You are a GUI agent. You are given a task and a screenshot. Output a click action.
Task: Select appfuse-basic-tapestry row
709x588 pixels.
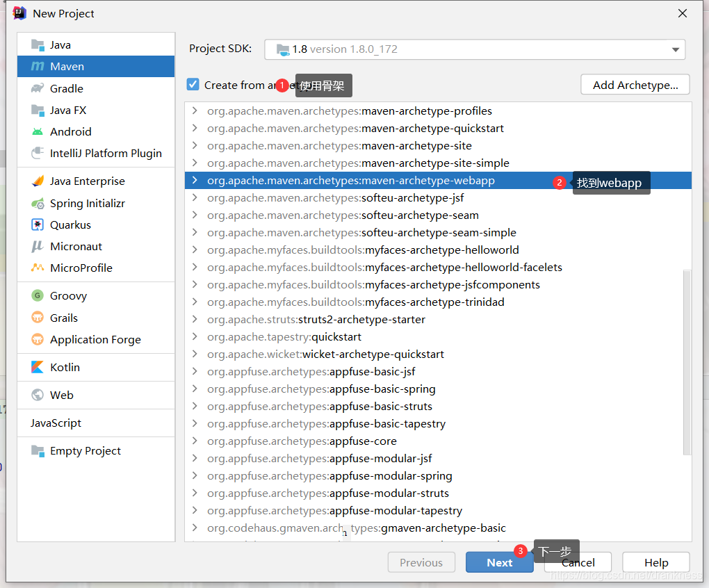point(438,423)
